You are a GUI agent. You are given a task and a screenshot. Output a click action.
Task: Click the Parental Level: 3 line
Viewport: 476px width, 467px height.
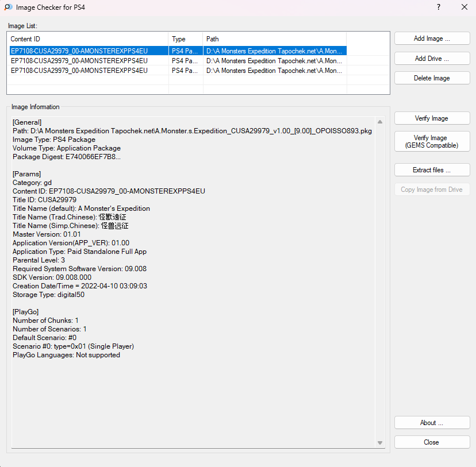pyautogui.click(x=39, y=260)
